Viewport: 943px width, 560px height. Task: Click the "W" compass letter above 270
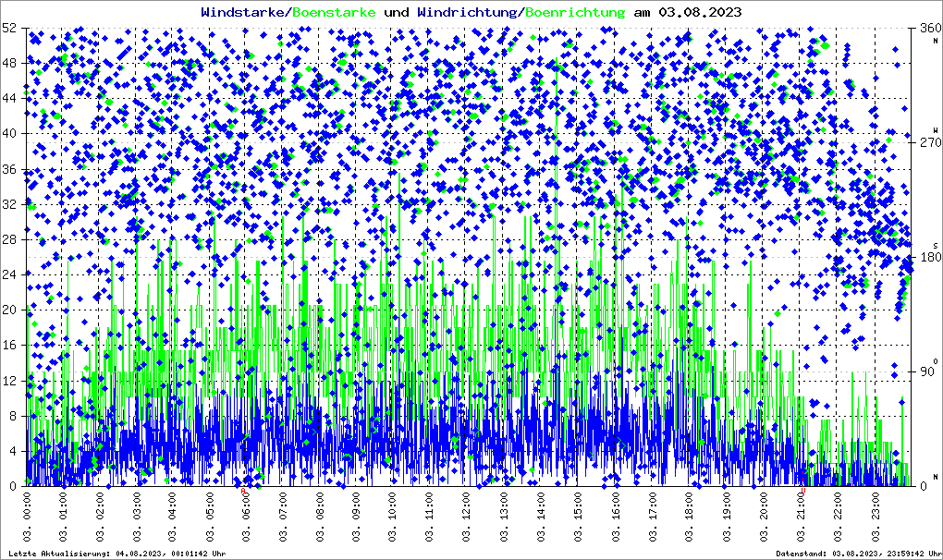tap(936, 129)
